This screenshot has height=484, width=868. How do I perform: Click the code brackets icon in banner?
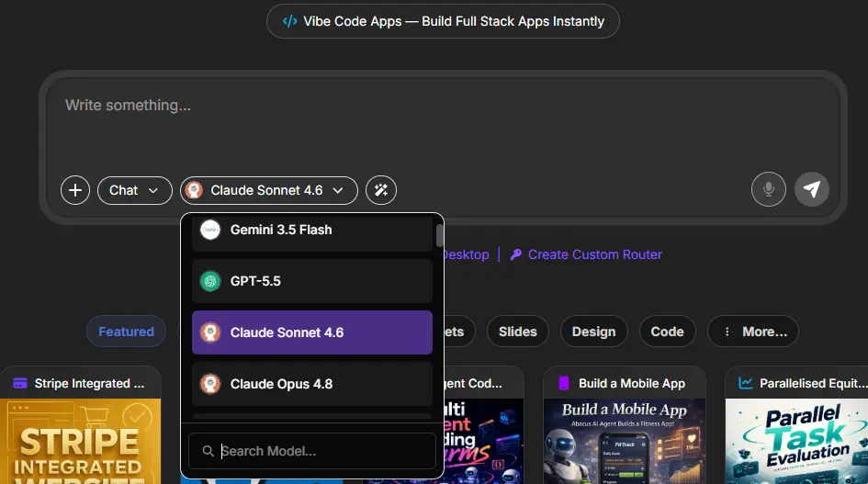(289, 21)
